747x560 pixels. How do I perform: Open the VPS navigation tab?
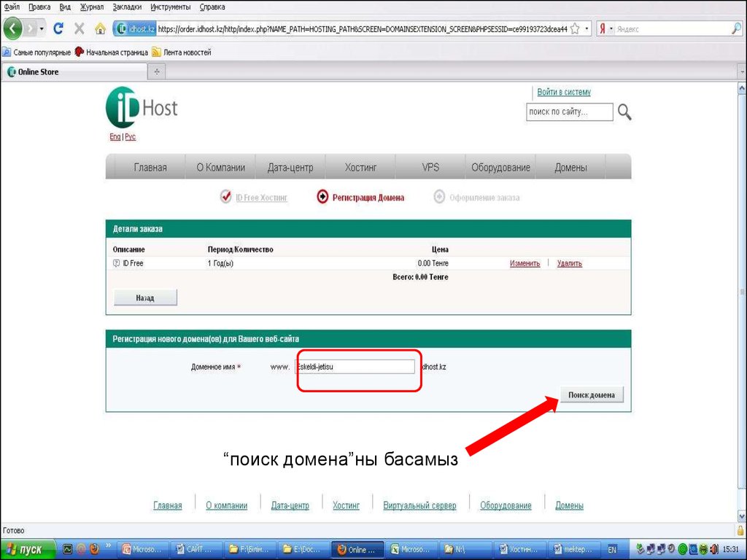(x=430, y=168)
